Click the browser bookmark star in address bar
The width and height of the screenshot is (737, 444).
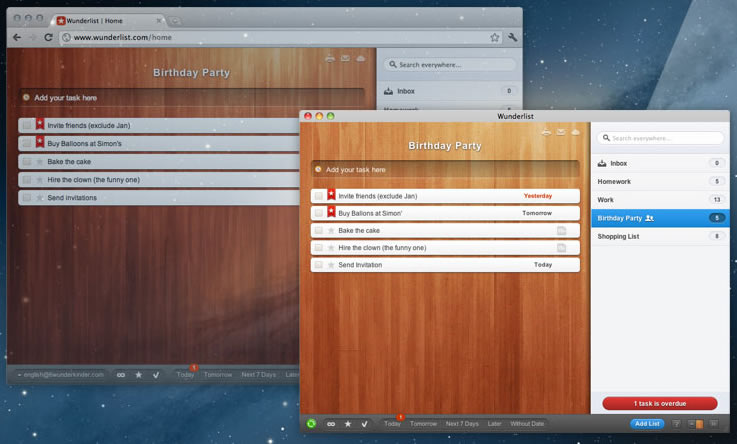point(494,37)
